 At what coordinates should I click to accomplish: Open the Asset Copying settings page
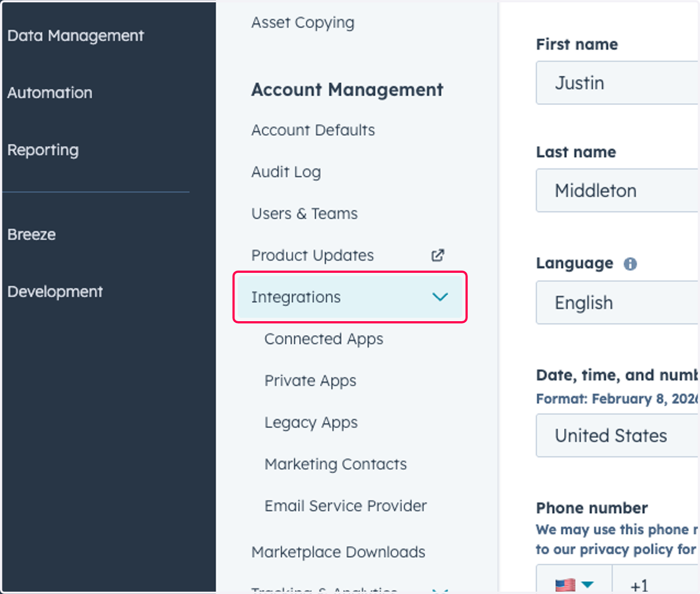click(x=303, y=23)
